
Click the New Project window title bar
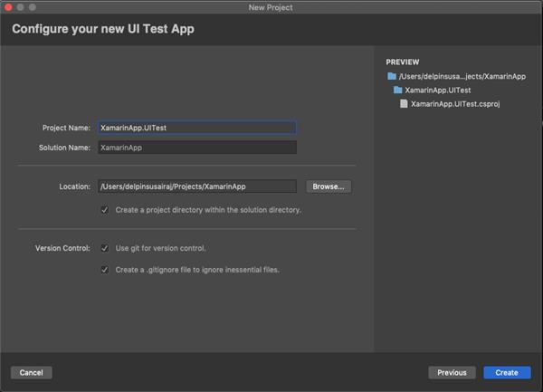271,7
